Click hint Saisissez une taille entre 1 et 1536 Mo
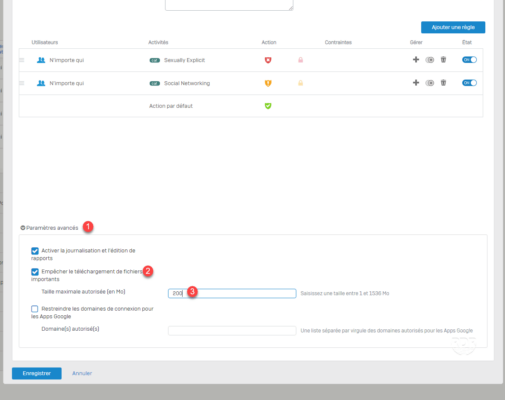 [345, 293]
